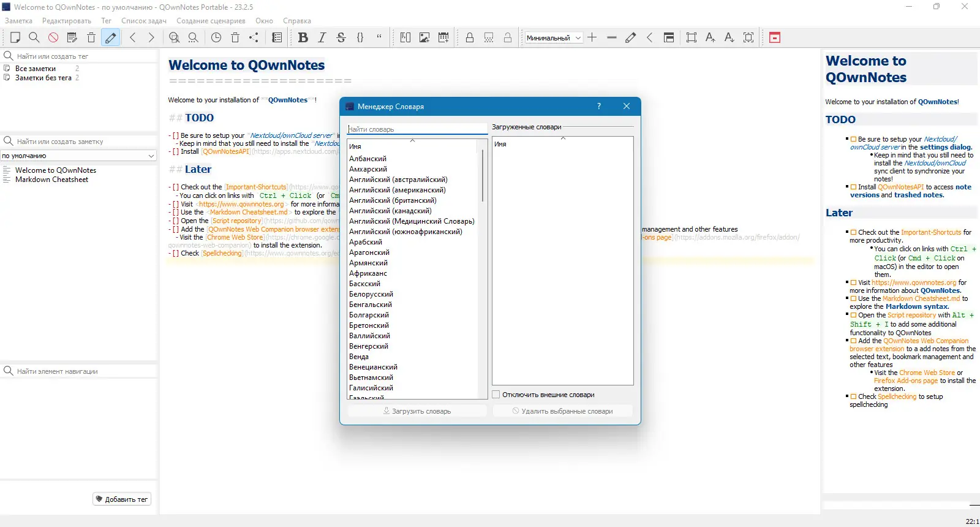Check the 'Install QOwnNotesAPI' preview checkbox
This screenshot has width=980, height=527.
click(853, 187)
